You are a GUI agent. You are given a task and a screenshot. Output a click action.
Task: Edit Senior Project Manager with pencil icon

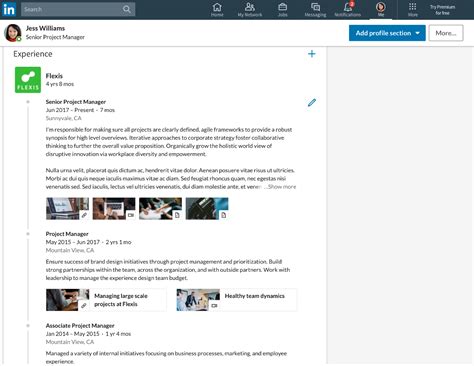click(x=312, y=103)
